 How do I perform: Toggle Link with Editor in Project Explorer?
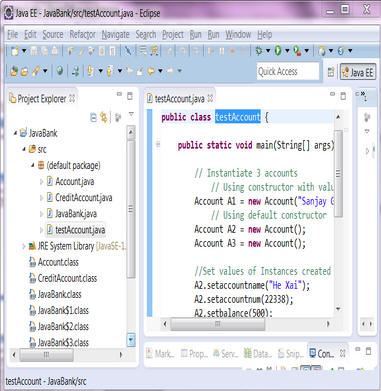[104, 117]
